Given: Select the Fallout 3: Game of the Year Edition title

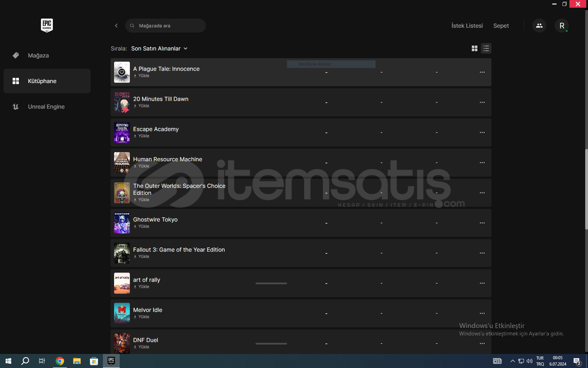Looking at the screenshot, I should click(179, 250).
